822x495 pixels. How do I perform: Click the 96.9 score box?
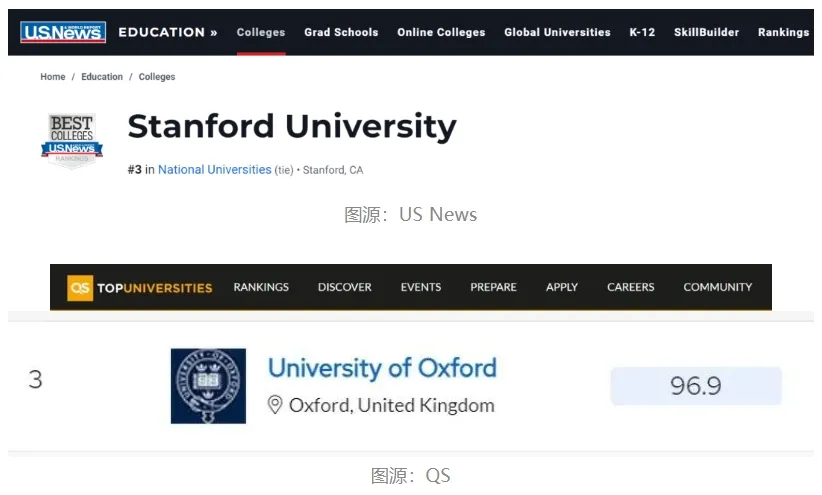[696, 386]
